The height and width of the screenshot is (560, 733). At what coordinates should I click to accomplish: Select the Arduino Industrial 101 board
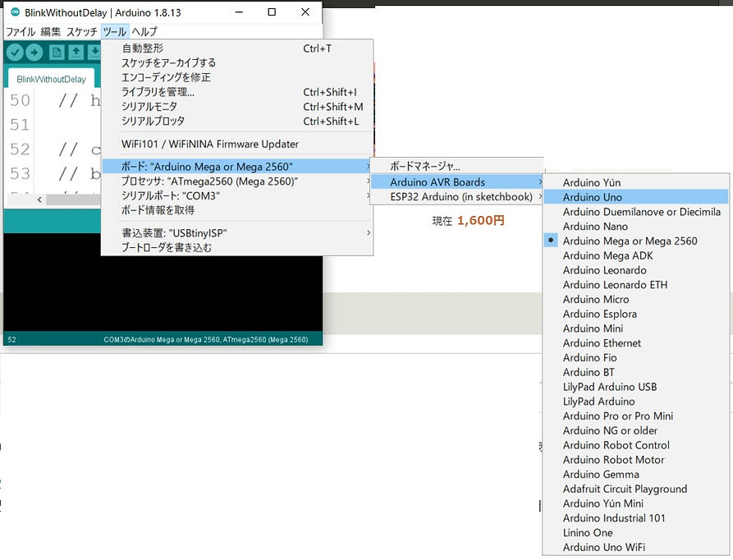point(636,518)
